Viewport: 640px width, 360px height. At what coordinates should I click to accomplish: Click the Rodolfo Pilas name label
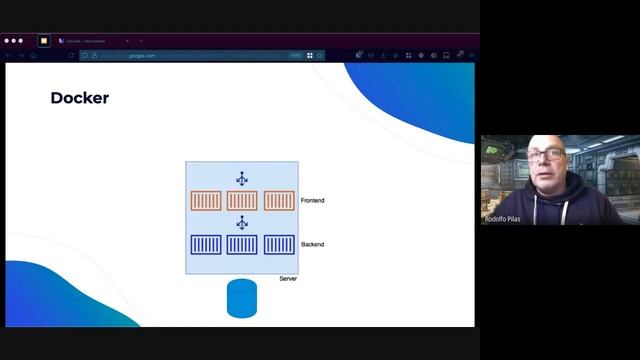click(502, 219)
